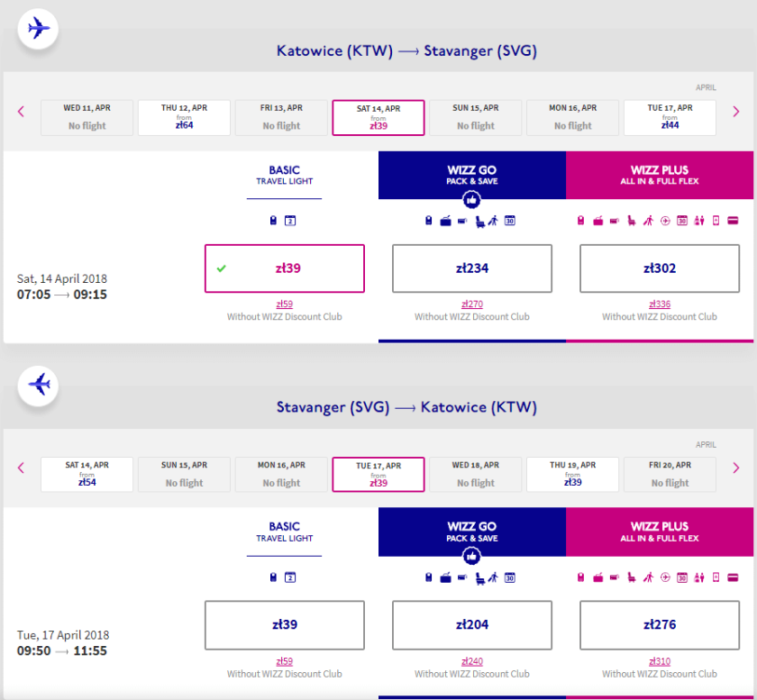Click the thumbs-up badge on return WIZZ GO

(x=471, y=557)
